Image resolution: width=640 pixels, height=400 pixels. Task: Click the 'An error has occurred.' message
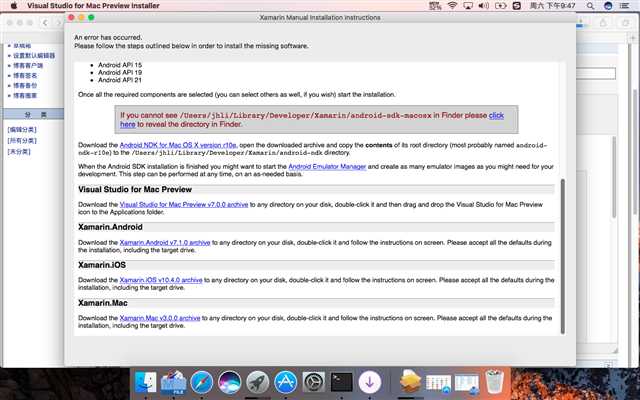pos(108,37)
